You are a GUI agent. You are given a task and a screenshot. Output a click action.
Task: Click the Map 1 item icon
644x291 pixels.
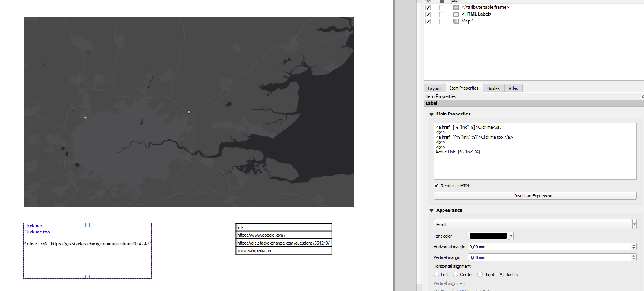pos(456,21)
